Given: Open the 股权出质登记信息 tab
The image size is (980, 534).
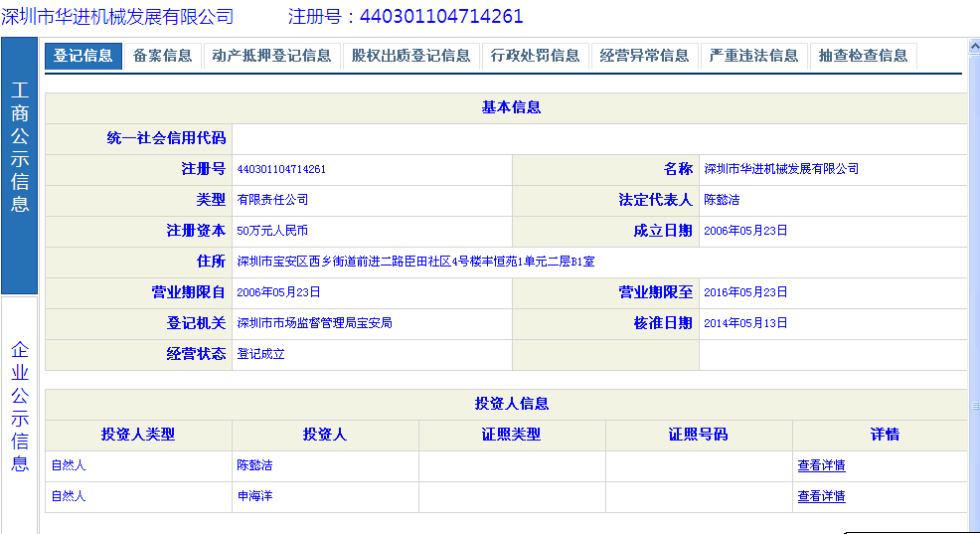Looking at the screenshot, I should [x=410, y=56].
